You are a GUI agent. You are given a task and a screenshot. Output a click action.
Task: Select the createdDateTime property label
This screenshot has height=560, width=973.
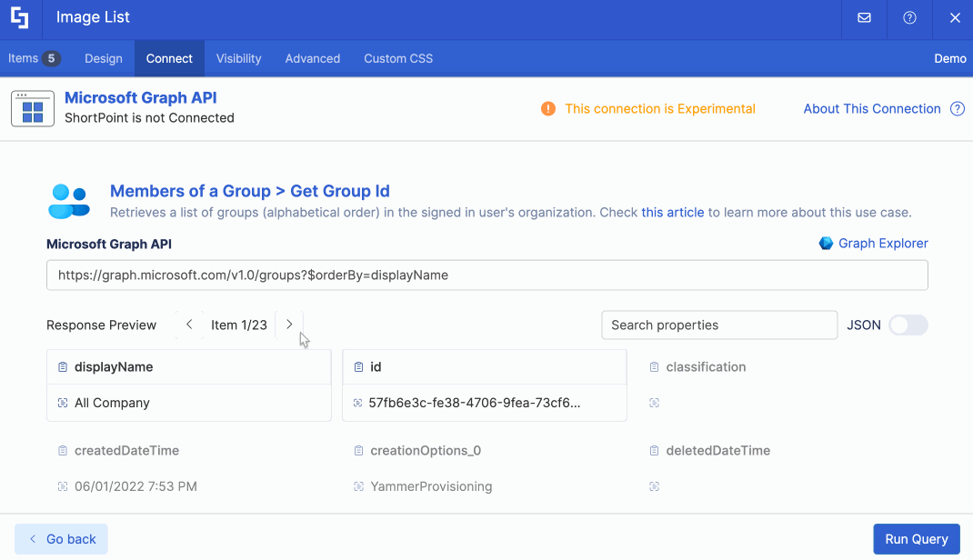tap(126, 451)
